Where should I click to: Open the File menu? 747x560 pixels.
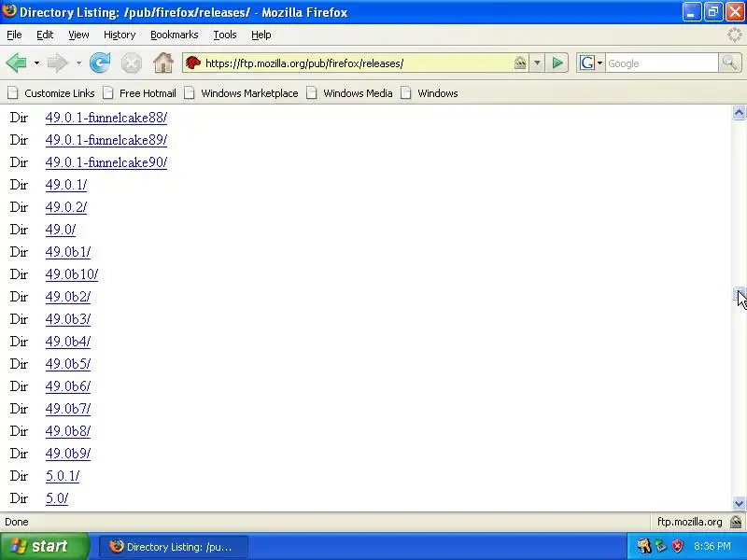14,35
